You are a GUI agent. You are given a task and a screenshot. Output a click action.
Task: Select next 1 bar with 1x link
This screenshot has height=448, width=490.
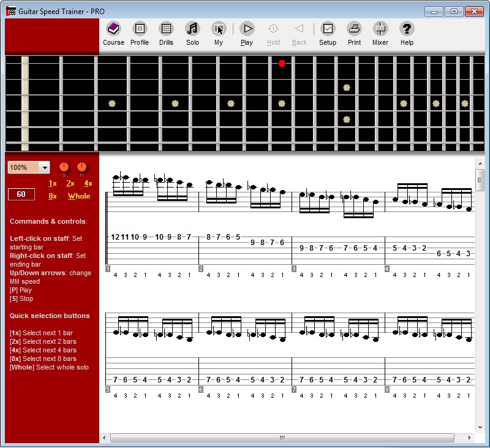[x=53, y=183]
